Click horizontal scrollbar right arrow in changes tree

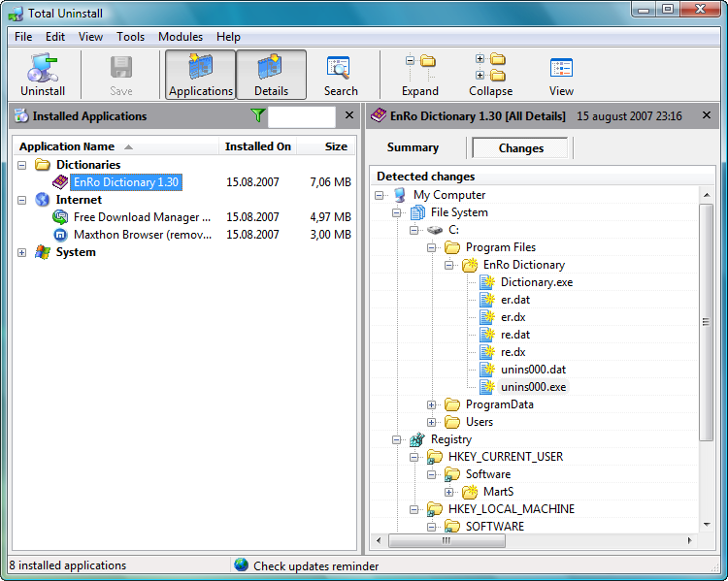(690, 540)
